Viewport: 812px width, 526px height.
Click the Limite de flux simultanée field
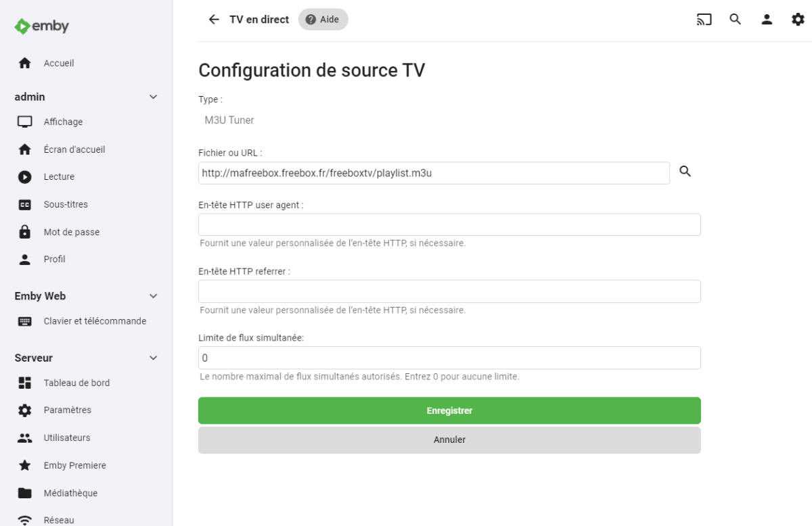pos(449,358)
